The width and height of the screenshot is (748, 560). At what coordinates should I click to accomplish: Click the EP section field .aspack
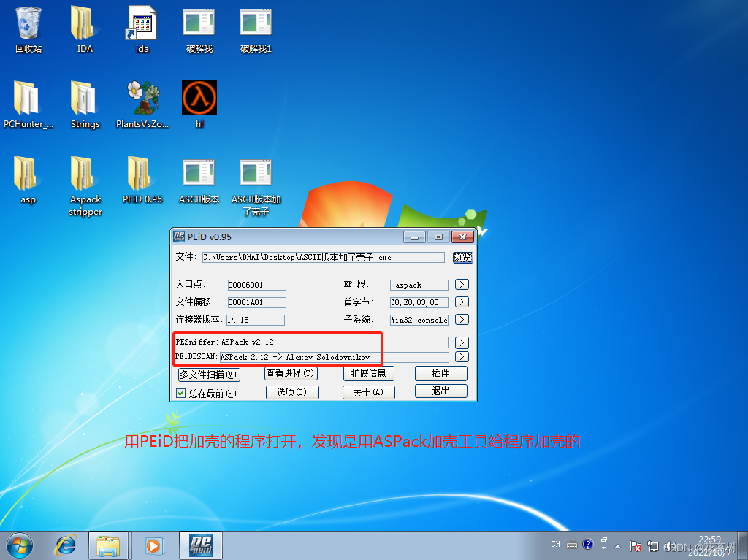[x=419, y=285]
